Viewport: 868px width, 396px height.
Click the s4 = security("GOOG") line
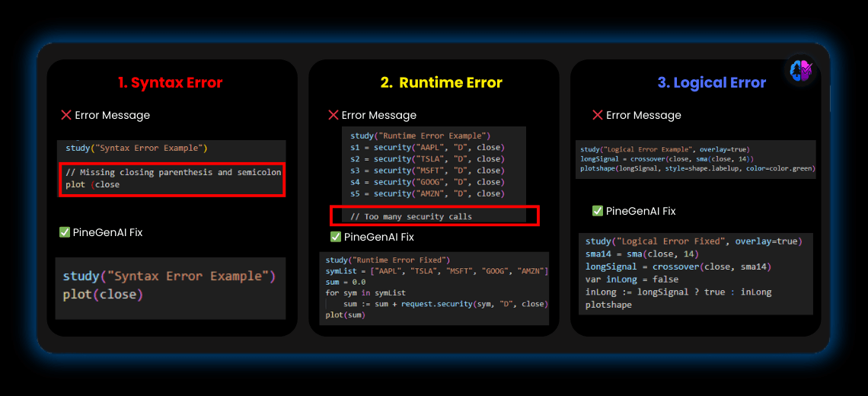coord(427,182)
